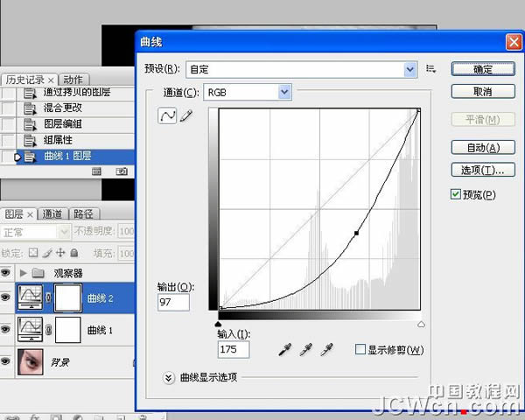Pick the white point eyedropper
The height and width of the screenshot is (420, 525).
(326, 349)
